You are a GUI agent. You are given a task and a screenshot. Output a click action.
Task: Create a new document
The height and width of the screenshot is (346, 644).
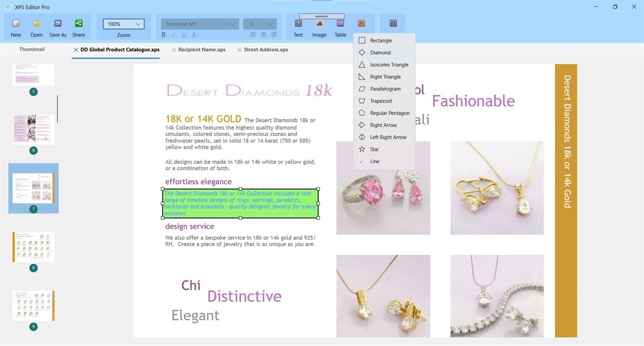pyautogui.click(x=16, y=26)
